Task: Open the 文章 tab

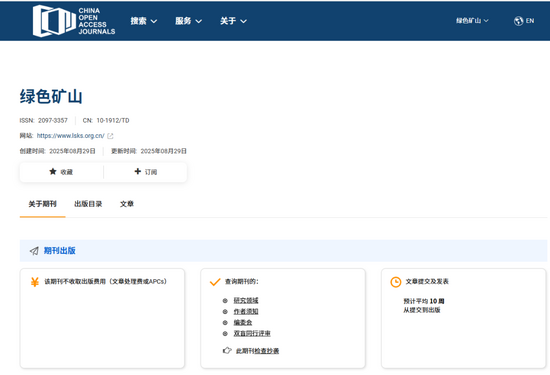Action: click(x=127, y=204)
